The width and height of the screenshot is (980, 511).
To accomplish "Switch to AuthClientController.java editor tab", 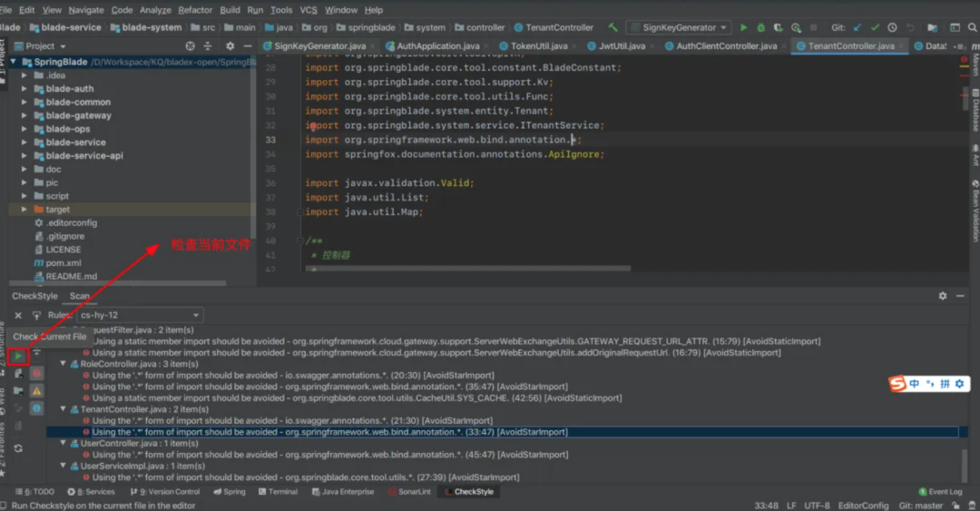I will (x=726, y=46).
